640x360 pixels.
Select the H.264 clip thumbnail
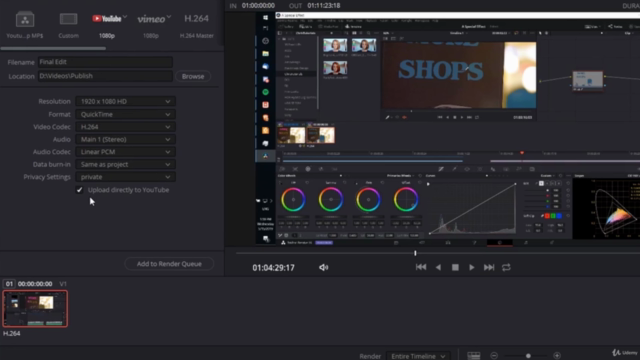point(35,309)
